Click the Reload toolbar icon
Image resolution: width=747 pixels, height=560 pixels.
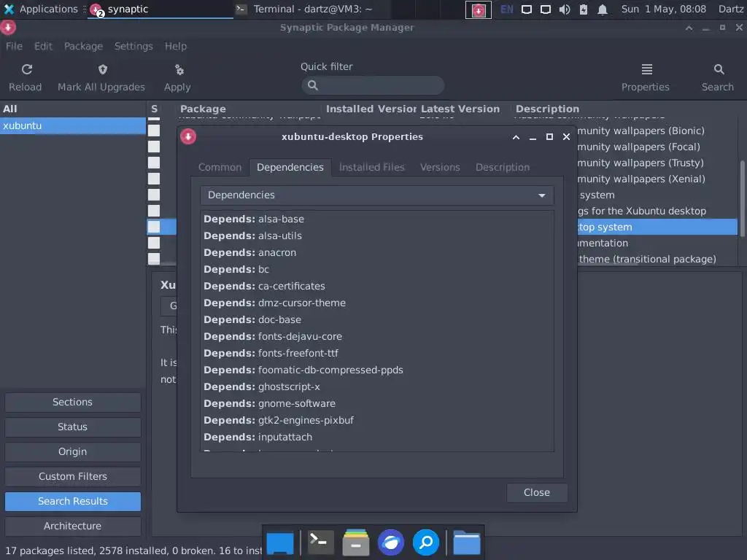[27, 69]
